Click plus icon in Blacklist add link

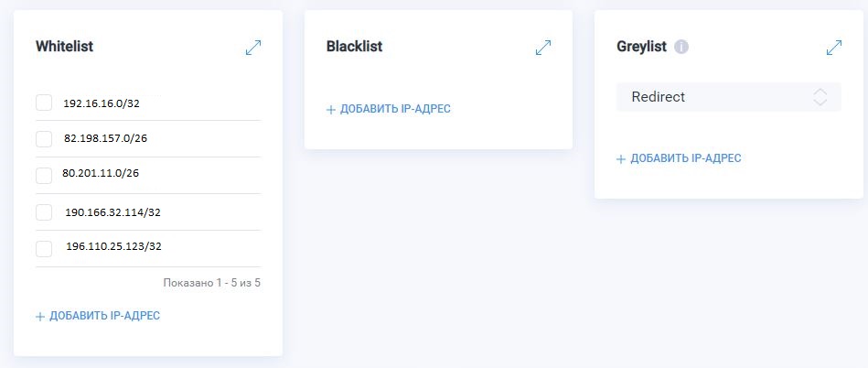[331, 110]
